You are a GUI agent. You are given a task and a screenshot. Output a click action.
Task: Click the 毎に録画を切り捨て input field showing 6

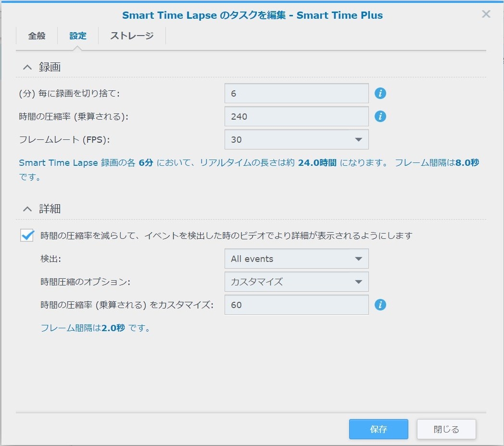tap(296, 93)
